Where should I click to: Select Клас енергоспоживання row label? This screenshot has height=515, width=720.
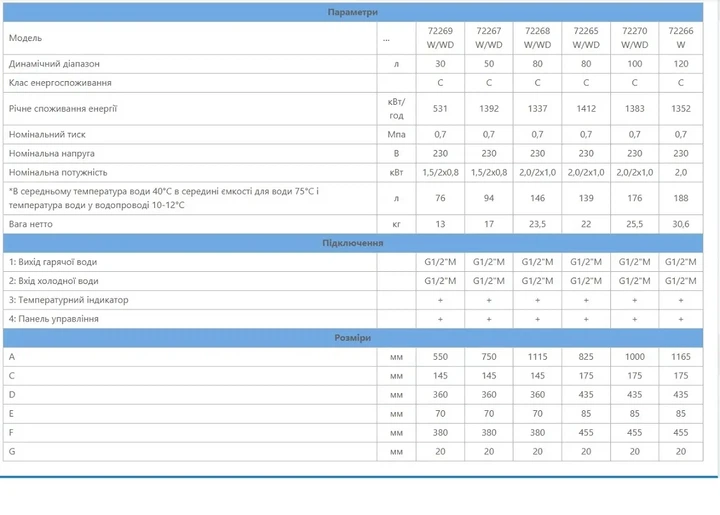pyautogui.click(x=60, y=83)
